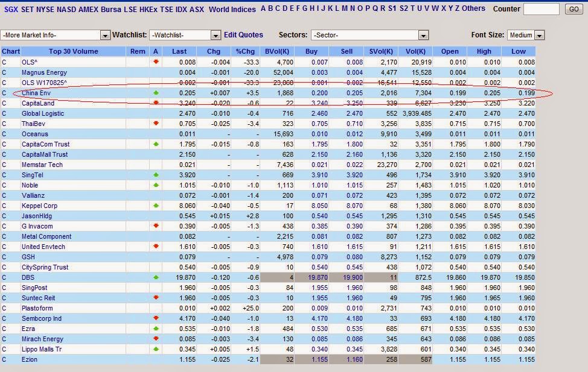Open the Global Logistic stock link
The width and height of the screenshot is (588, 372).
pos(43,113)
